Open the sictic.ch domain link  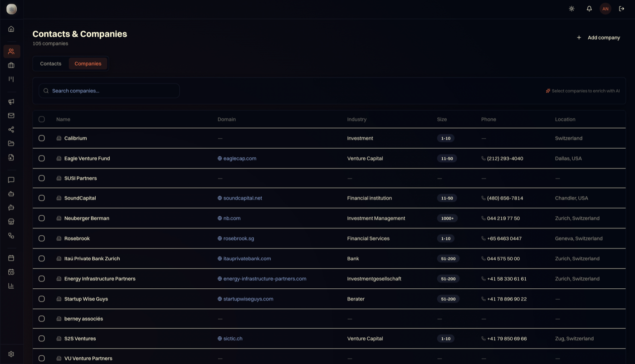(x=233, y=339)
